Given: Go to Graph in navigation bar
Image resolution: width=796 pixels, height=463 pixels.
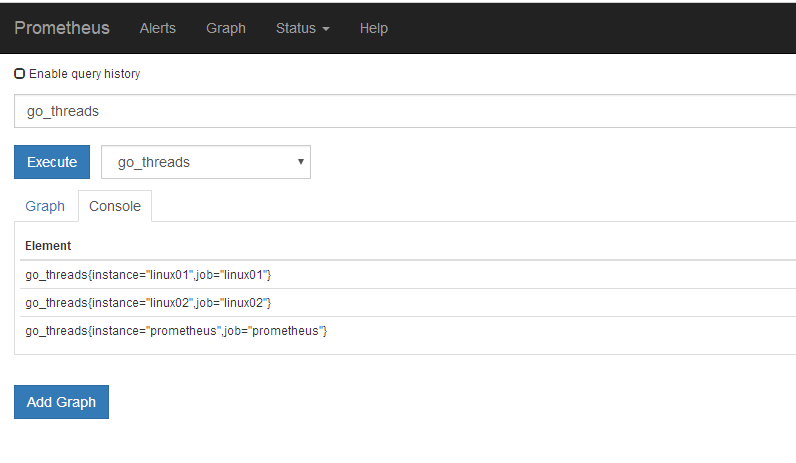Looking at the screenshot, I should [225, 28].
